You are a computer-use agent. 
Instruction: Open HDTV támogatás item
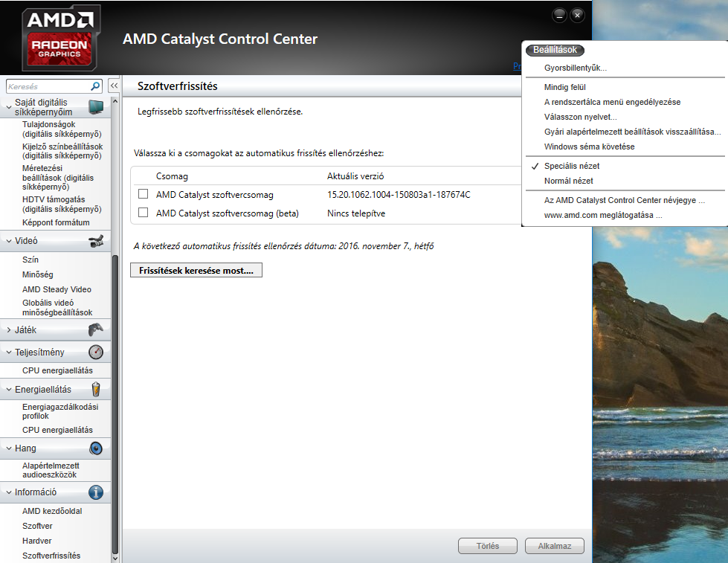tap(62, 205)
